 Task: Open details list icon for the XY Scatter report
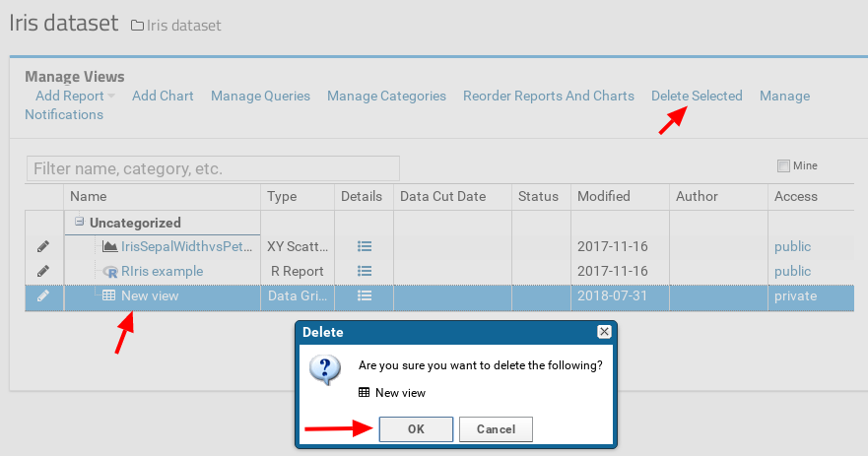[x=364, y=246]
